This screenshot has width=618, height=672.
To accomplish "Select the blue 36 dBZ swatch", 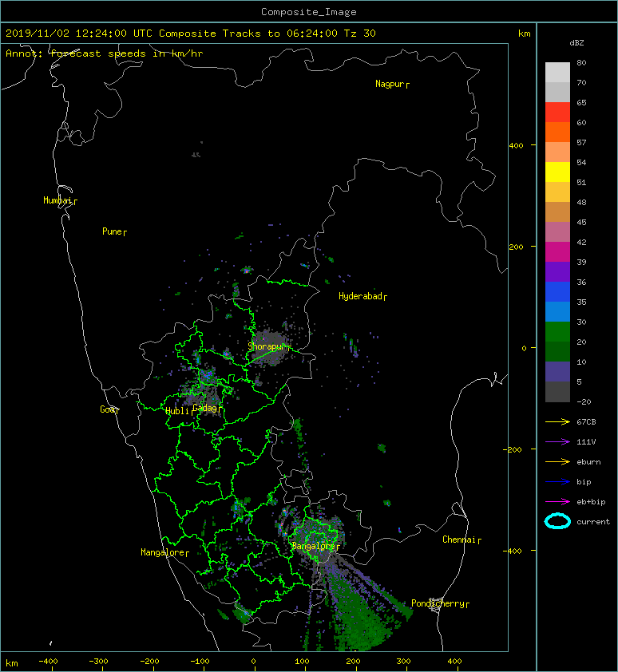I will coord(557,291).
